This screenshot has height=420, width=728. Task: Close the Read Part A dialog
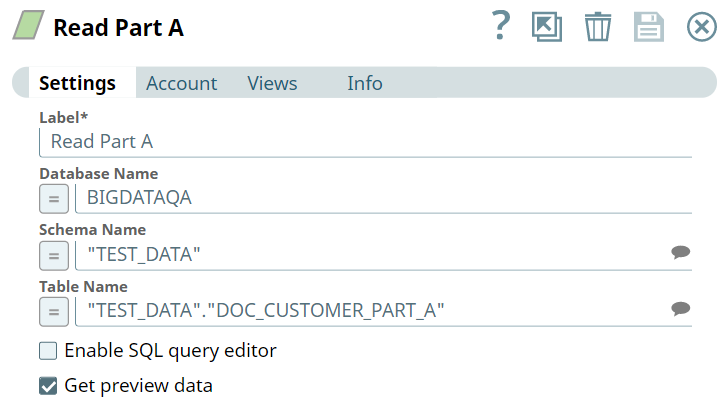pyautogui.click(x=702, y=27)
